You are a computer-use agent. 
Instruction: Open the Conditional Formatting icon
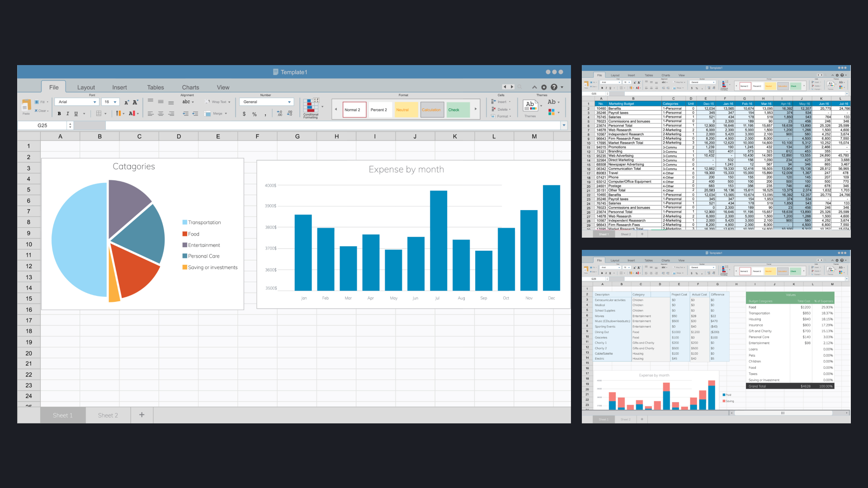coord(311,108)
